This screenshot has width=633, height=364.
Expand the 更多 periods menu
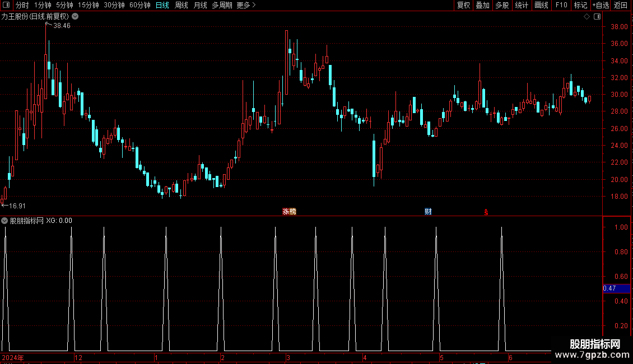(246, 5)
